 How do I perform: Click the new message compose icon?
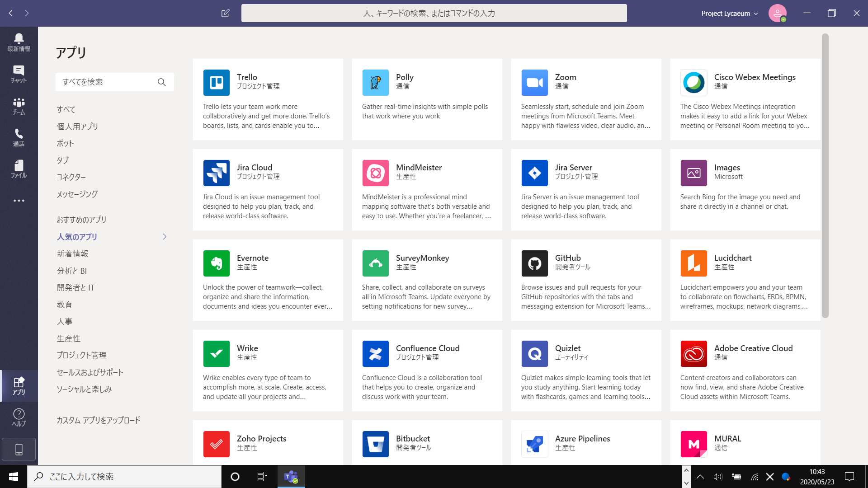tap(225, 13)
